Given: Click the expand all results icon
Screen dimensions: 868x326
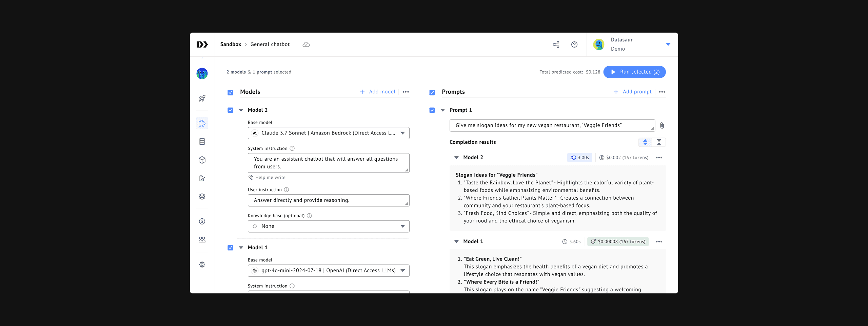Looking at the screenshot, I should (645, 142).
